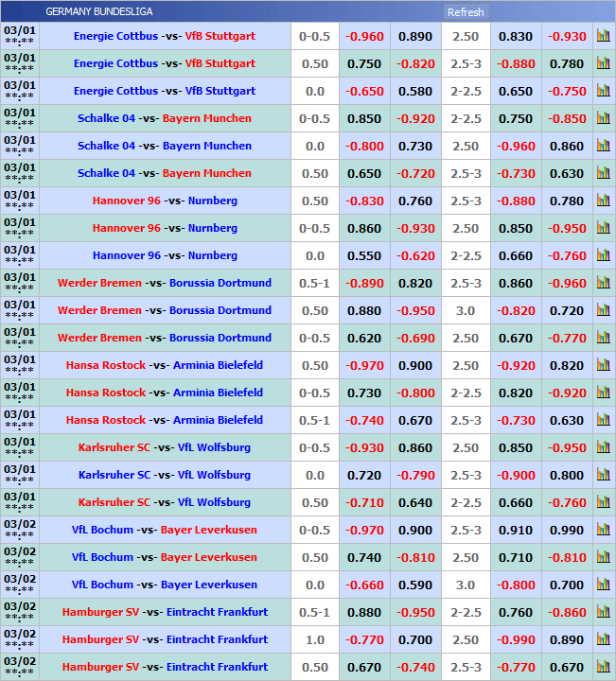Screen dimensions: 616x681
Task: Open Karlsruher SC -vs- VfL Wolfsburg 0.0 handicap match
Action: [165, 475]
